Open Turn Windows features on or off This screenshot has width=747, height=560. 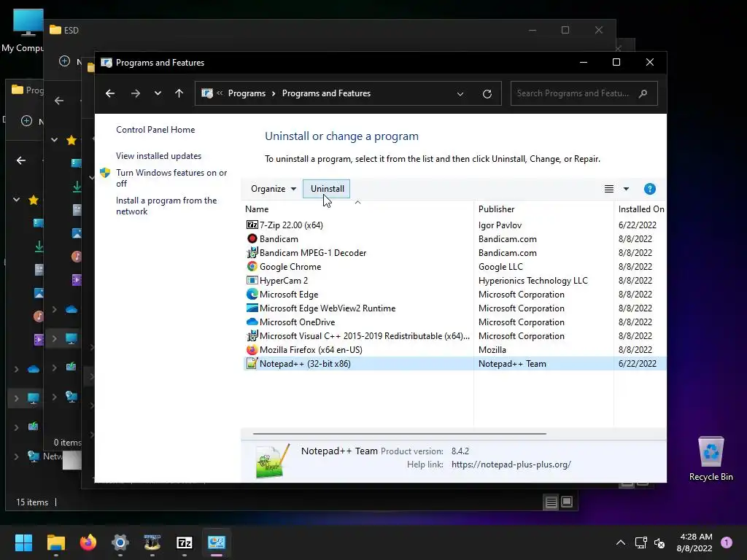click(x=171, y=178)
